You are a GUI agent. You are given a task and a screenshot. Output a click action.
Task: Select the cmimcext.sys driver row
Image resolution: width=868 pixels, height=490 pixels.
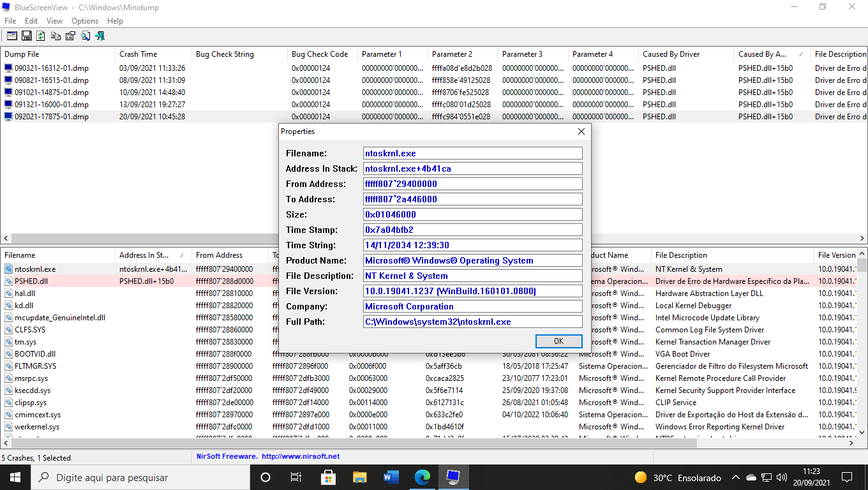point(428,415)
